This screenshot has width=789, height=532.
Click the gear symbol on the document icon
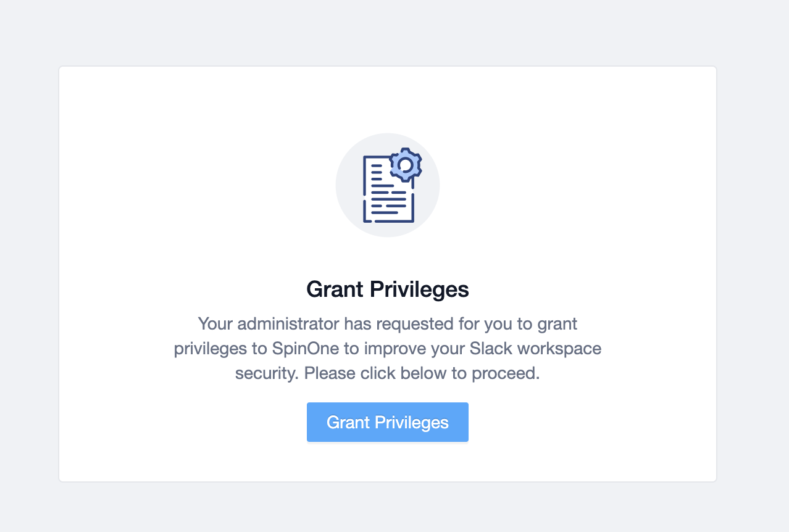(x=406, y=165)
